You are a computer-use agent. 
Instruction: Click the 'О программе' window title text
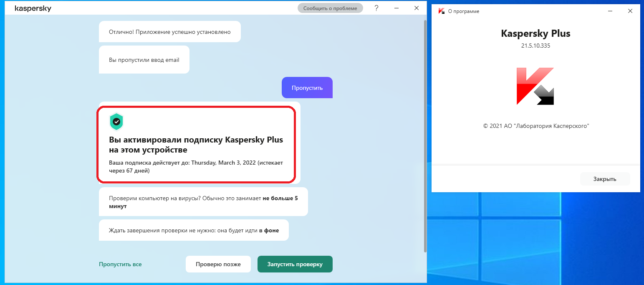tap(464, 11)
